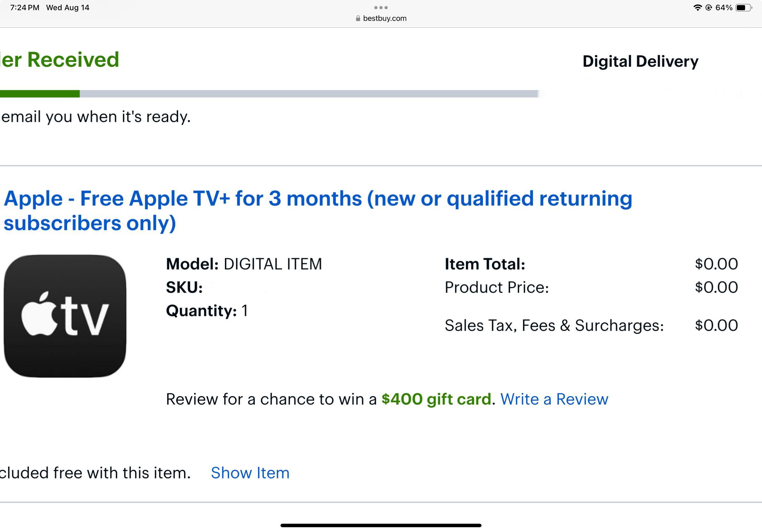This screenshot has height=532, width=762.
Task: Tap the Wed Aug 14 date
Action: [68, 8]
